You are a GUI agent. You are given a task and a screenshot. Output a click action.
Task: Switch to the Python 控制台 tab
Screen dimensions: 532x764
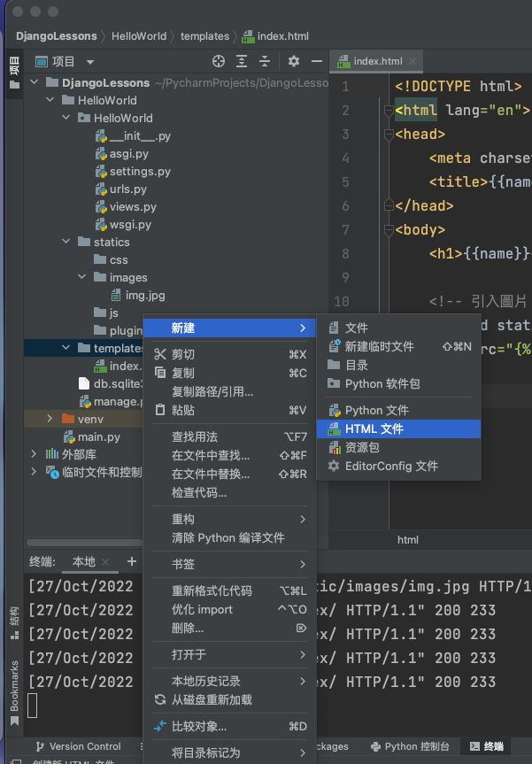point(410,746)
